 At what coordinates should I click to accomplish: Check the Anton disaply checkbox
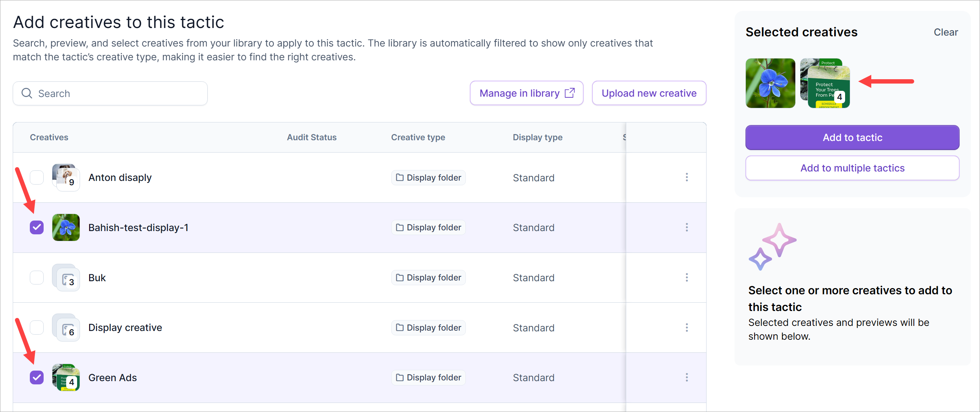pos(36,177)
